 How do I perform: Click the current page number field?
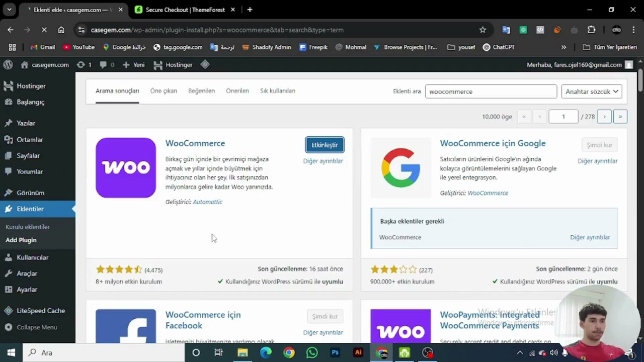(x=563, y=117)
